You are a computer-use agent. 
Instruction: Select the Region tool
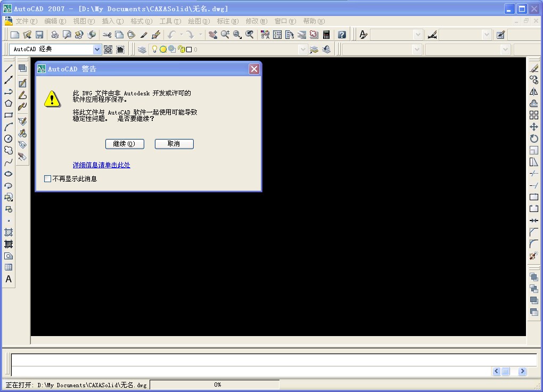[9, 256]
